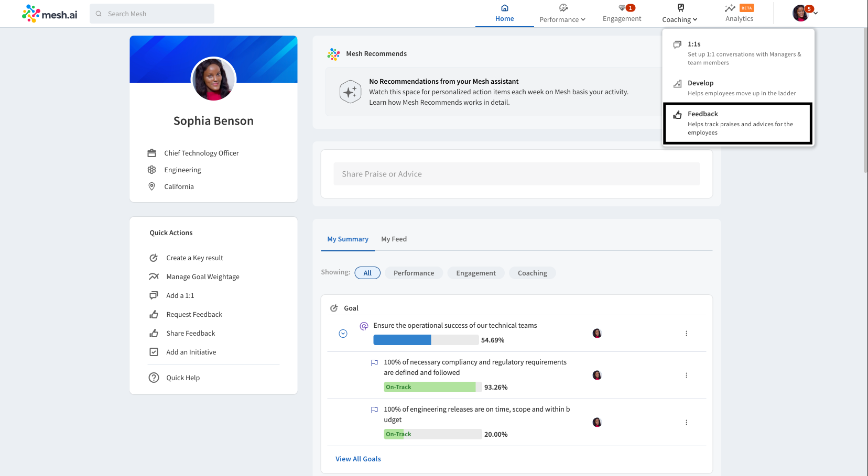The image size is (868, 476).
Task: Click Manage Goal Weightage quick action
Action: point(203,276)
